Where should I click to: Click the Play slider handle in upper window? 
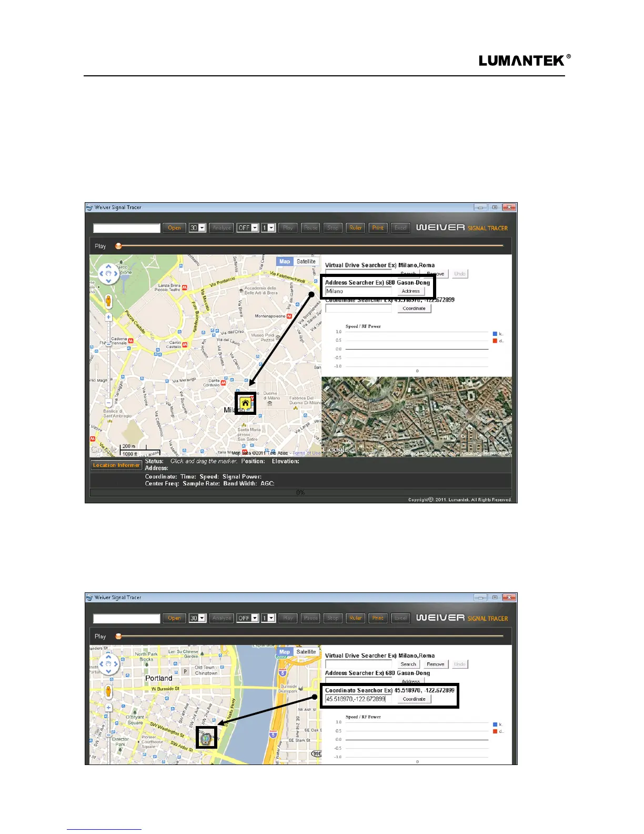tap(118, 246)
